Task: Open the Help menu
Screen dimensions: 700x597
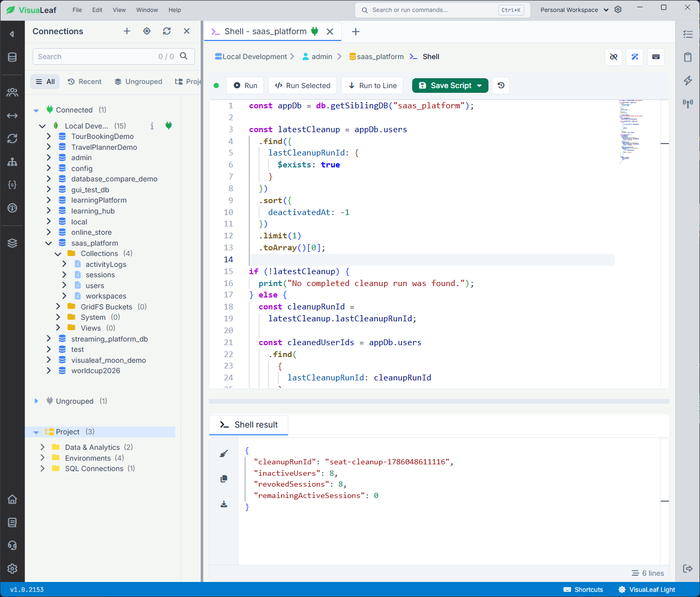Action: coord(175,10)
